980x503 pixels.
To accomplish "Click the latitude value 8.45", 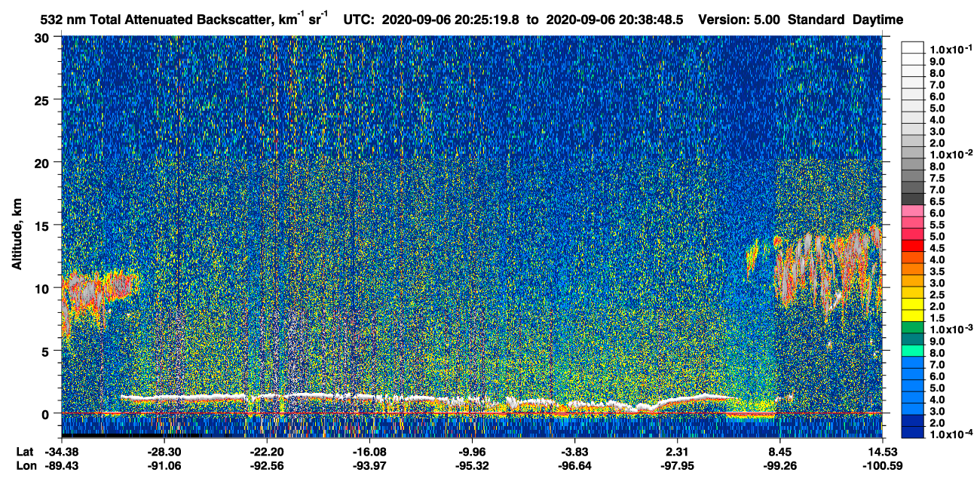I will coord(780,451).
